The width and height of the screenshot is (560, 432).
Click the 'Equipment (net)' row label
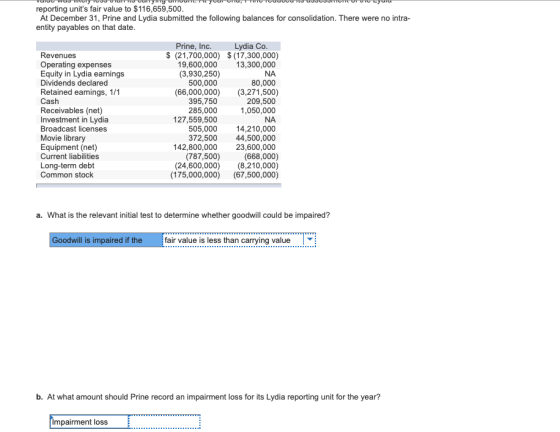tap(69, 147)
